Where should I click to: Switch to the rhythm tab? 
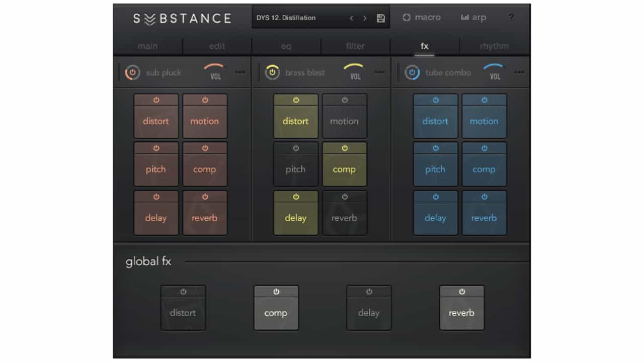tap(494, 46)
